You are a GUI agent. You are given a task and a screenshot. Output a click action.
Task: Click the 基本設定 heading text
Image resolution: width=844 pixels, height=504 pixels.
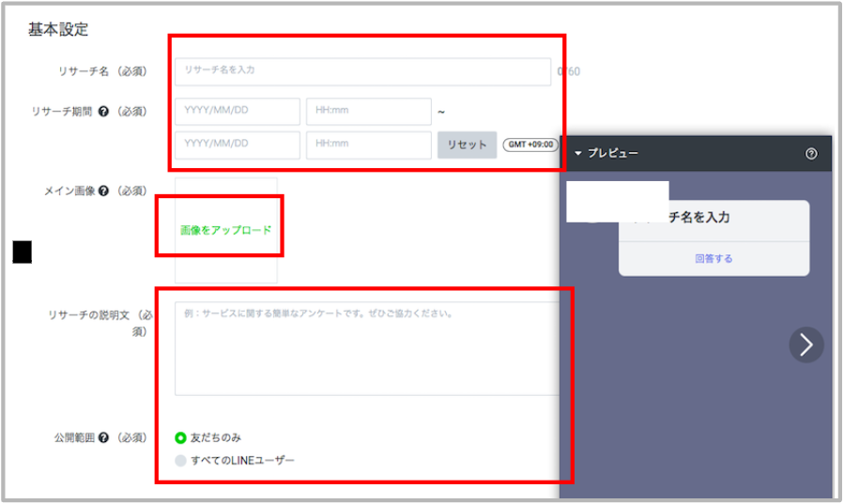tap(58, 30)
